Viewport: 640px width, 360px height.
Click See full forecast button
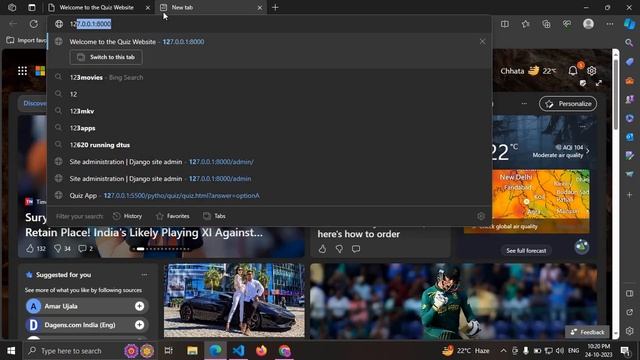coord(526,251)
